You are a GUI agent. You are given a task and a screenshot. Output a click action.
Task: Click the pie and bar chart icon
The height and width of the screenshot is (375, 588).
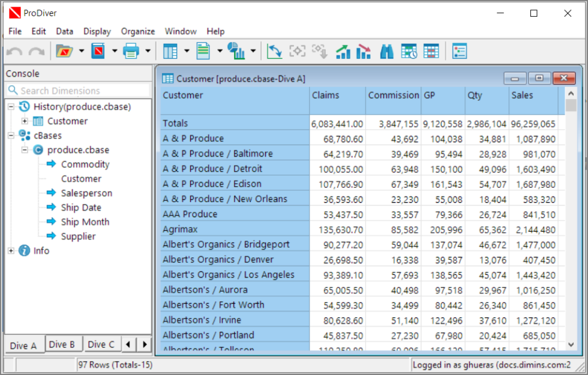(237, 52)
